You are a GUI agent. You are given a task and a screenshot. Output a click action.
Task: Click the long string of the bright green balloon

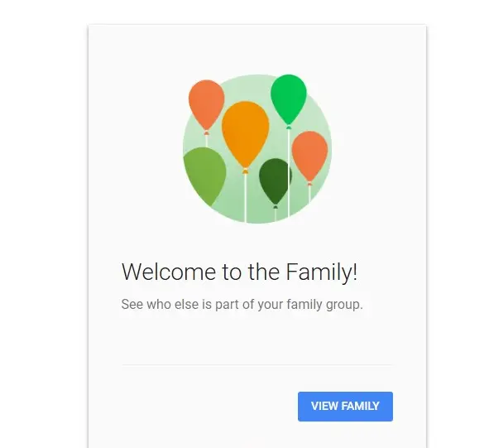coord(288,172)
